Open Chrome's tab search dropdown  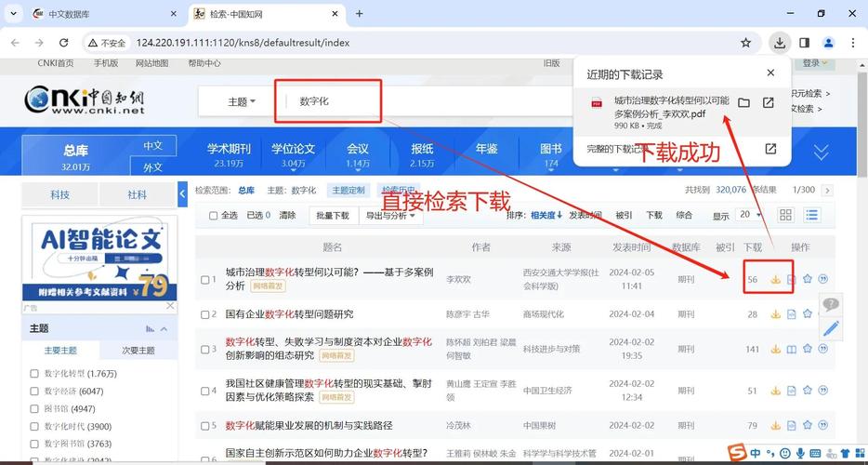click(x=13, y=13)
